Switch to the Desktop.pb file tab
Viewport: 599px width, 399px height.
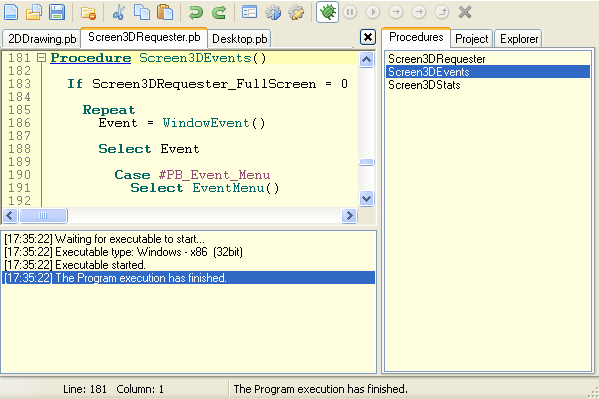240,39
